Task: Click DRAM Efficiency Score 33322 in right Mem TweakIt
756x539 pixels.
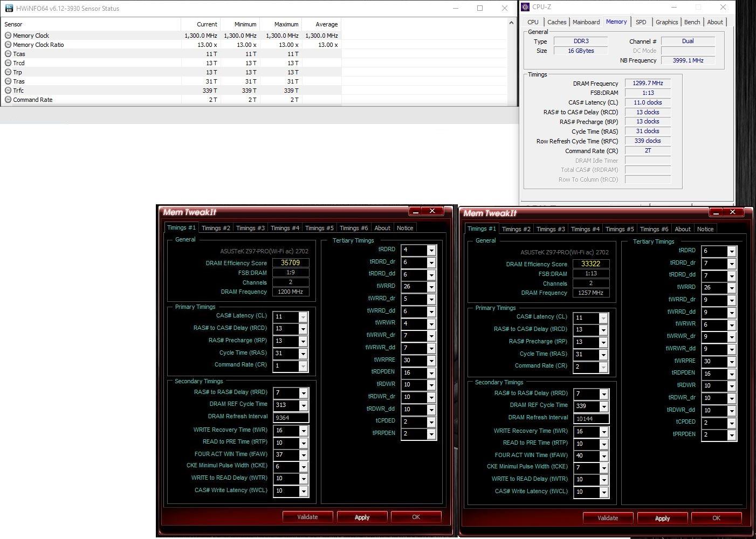Action: click(x=590, y=264)
